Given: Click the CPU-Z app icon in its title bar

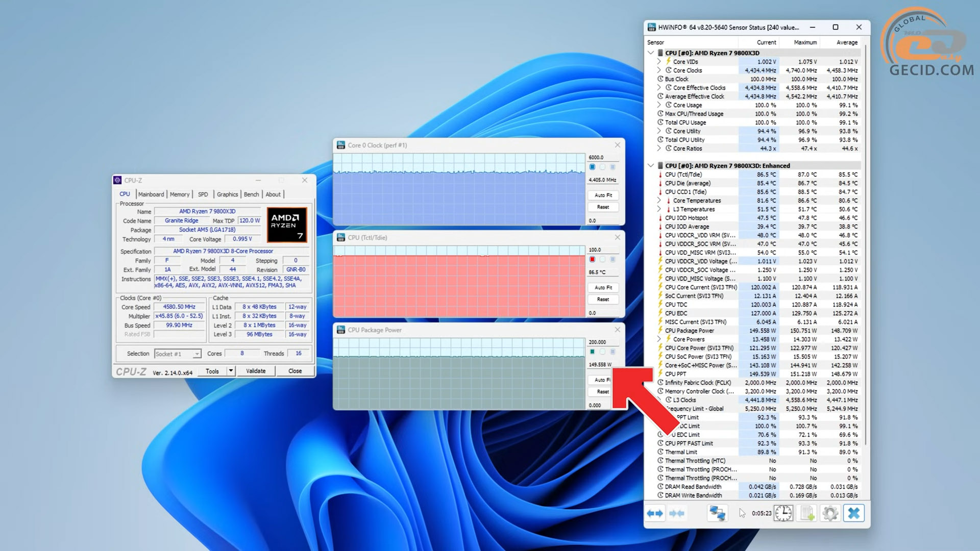Looking at the screenshot, I should pos(117,180).
